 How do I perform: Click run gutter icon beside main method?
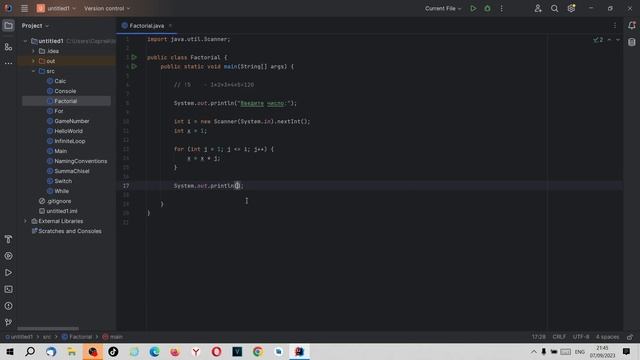point(134,66)
